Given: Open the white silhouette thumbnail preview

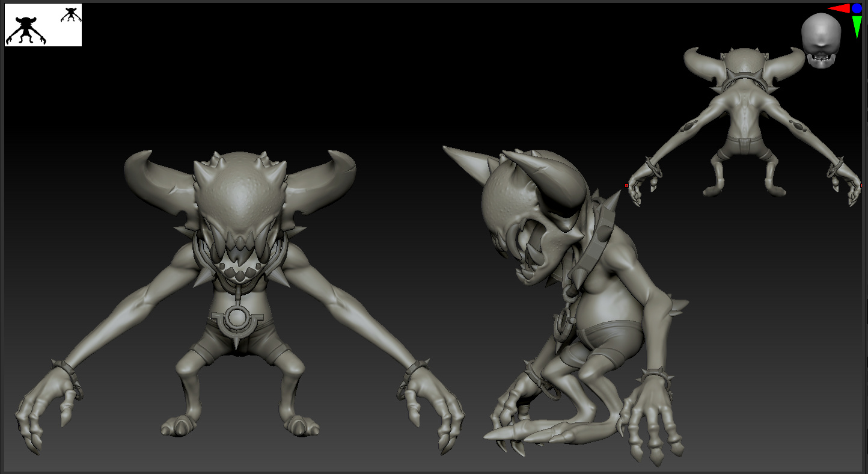Looking at the screenshot, I should click(43, 25).
